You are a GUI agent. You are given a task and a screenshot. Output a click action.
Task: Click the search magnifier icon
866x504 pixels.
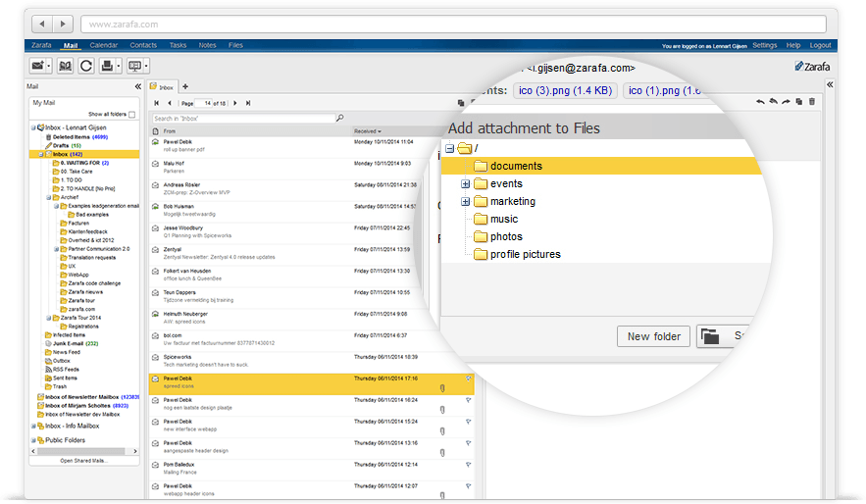click(340, 118)
